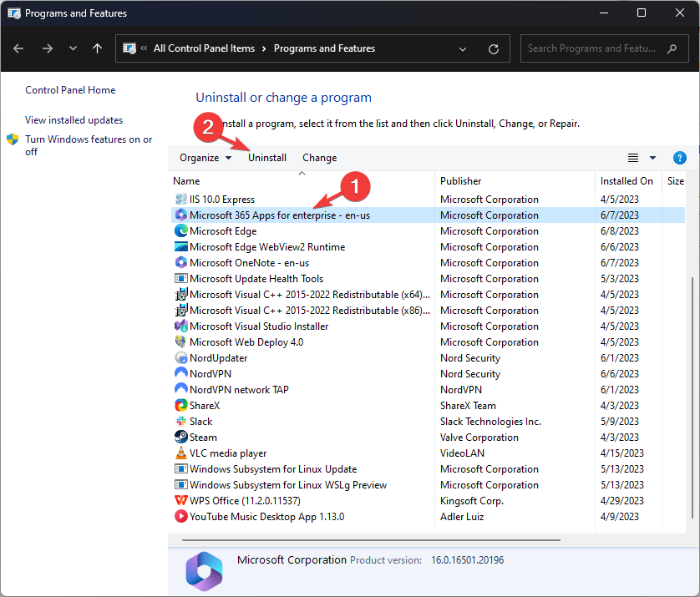Select the WSLg Preview icon
Screen dimensions: 700x597
pos(180,484)
